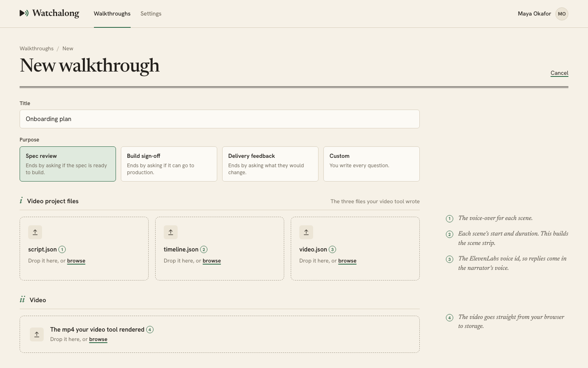Cancel the new walkthrough
The image size is (588, 368).
[559, 73]
